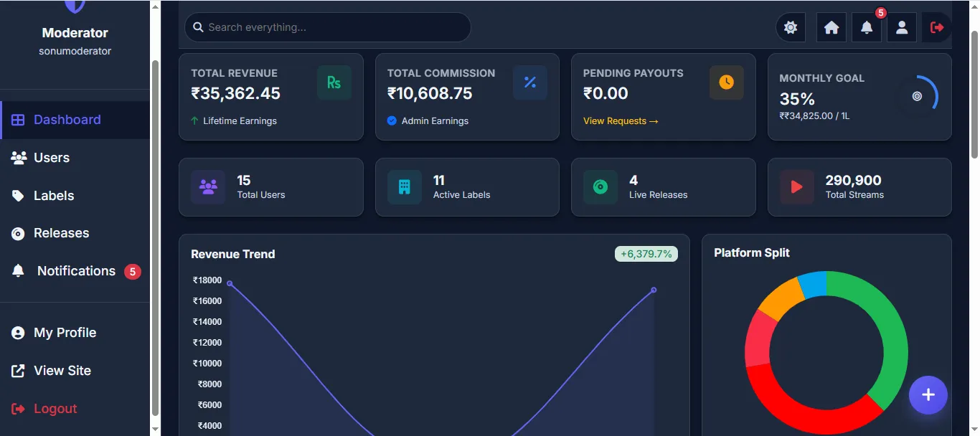Click the 35% monthly goal value
Viewport: 980px width, 436px height.
797,99
